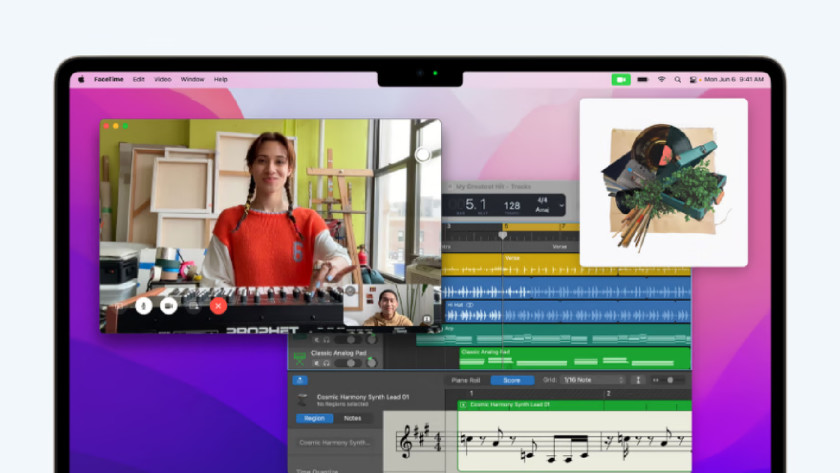Expand the LCD display mode dropdown arrow
This screenshot has width=840, height=473.
(561, 205)
